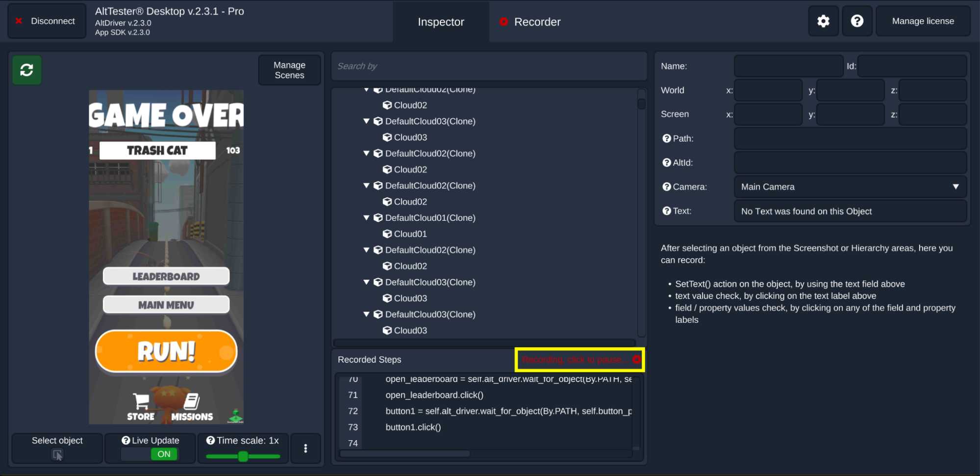The image size is (980, 476).
Task: Collapse the last DefaultCloud03(Clone) node
Action: point(366,314)
